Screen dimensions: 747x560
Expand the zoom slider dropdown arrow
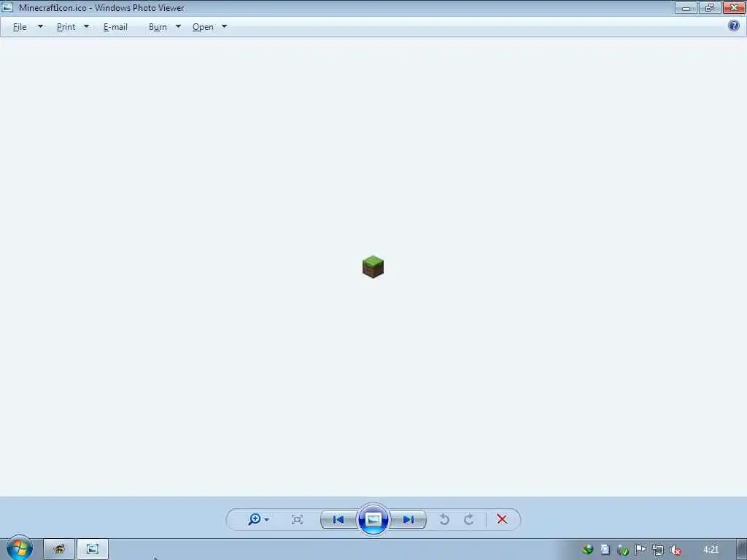267,519
